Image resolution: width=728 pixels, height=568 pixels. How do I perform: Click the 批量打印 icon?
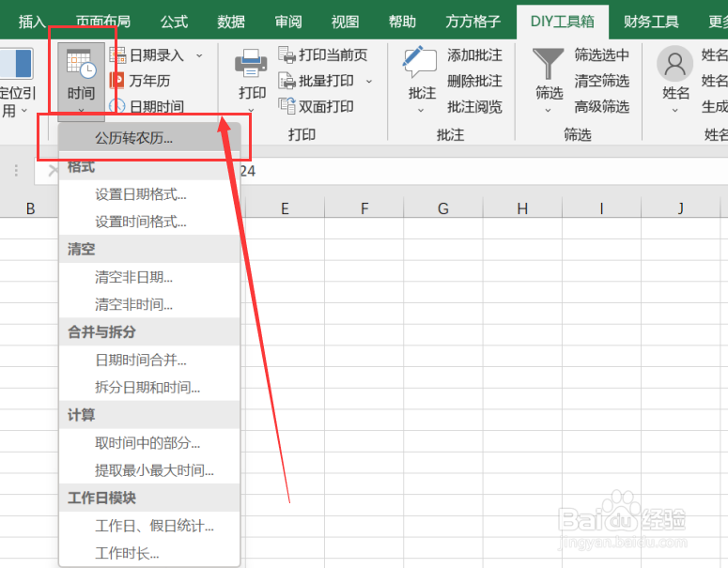point(287,81)
